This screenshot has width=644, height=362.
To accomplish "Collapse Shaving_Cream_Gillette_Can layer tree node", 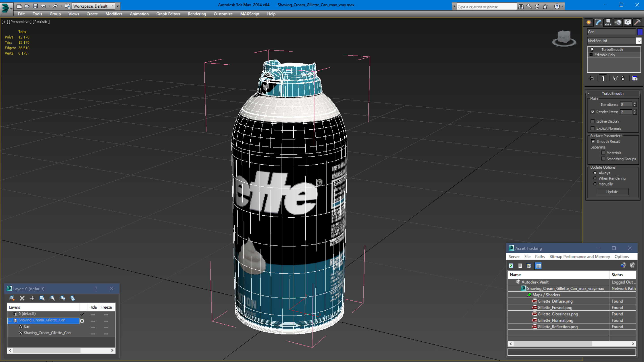I will [10, 320].
